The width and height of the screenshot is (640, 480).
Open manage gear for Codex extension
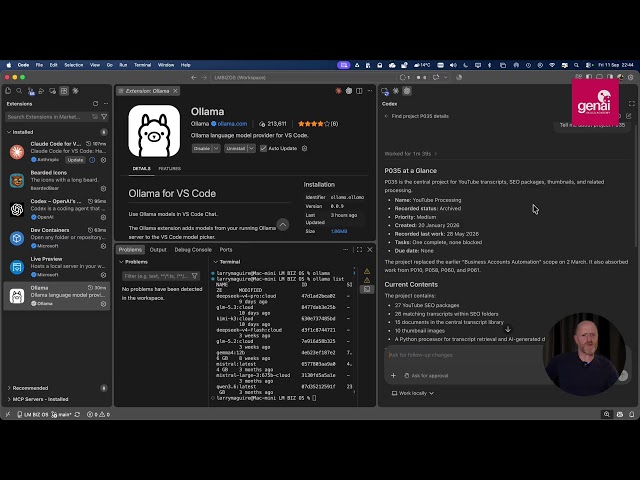click(x=103, y=217)
